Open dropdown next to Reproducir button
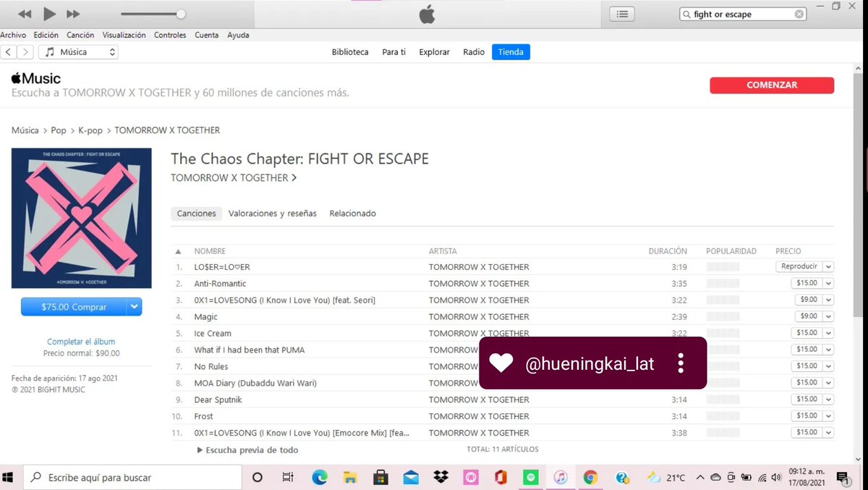 pyautogui.click(x=828, y=266)
